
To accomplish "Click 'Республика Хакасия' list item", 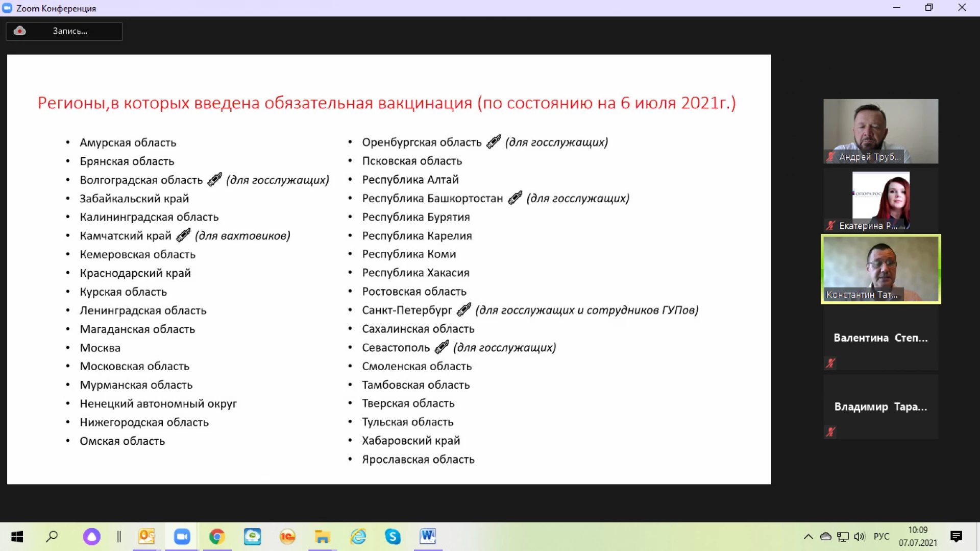I will [x=415, y=273].
